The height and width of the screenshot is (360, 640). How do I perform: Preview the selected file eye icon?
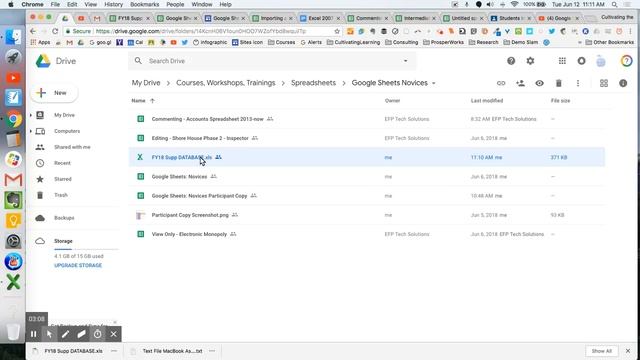(539, 83)
